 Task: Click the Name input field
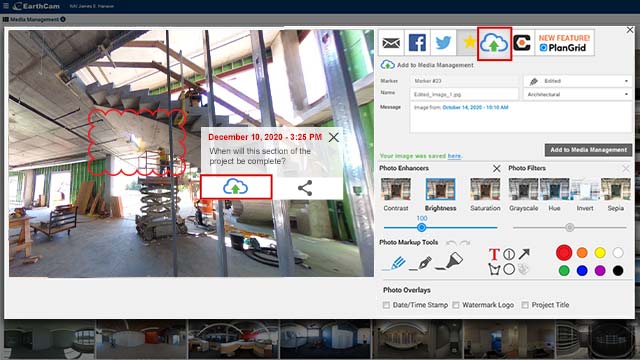(x=464, y=94)
